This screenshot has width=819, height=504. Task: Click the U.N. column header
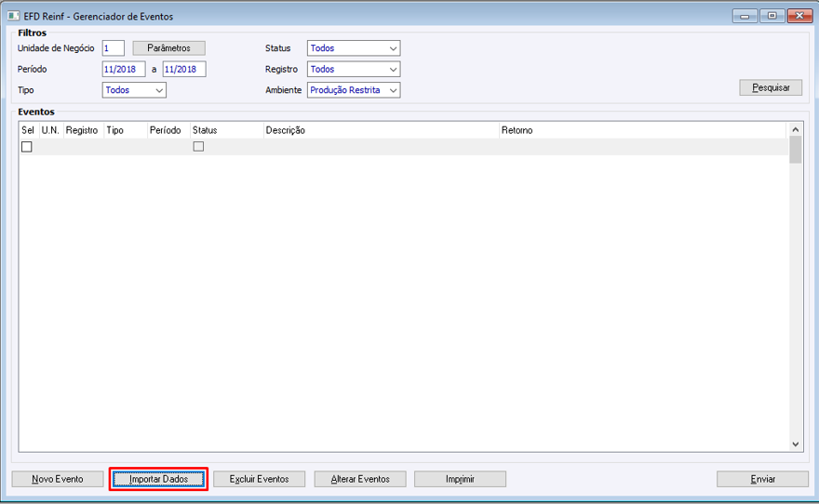click(50, 130)
